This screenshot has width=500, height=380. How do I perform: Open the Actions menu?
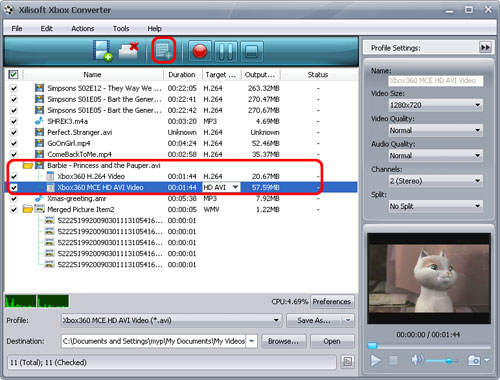pos(83,28)
